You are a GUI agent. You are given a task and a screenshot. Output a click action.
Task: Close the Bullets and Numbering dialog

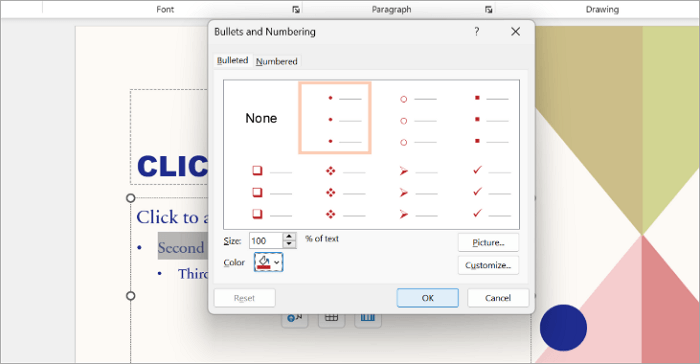click(516, 32)
